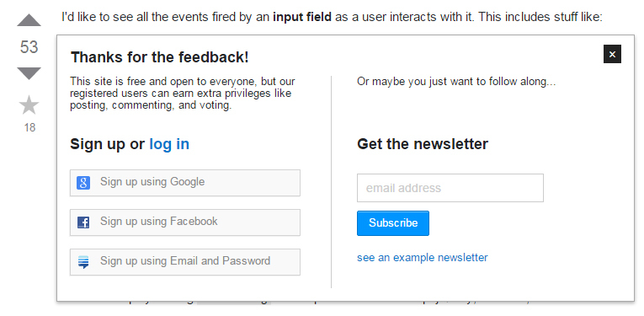Open the log in link

169,144
